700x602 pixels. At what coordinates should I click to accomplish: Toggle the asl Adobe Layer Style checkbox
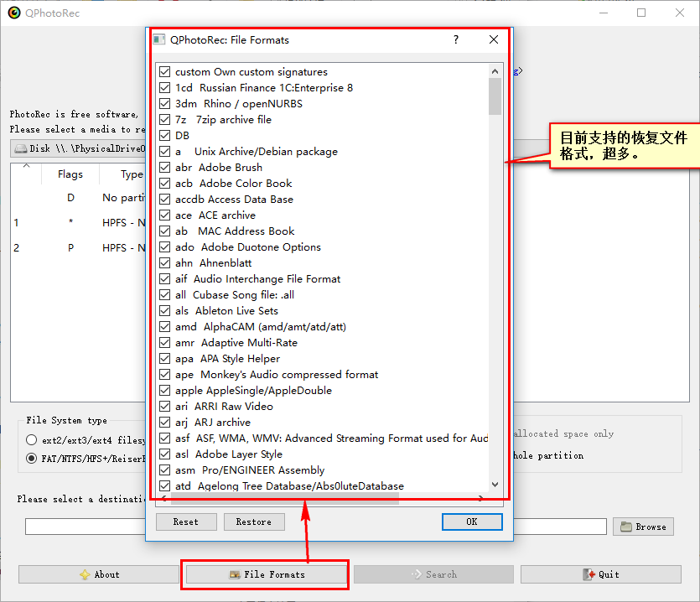tap(165, 454)
